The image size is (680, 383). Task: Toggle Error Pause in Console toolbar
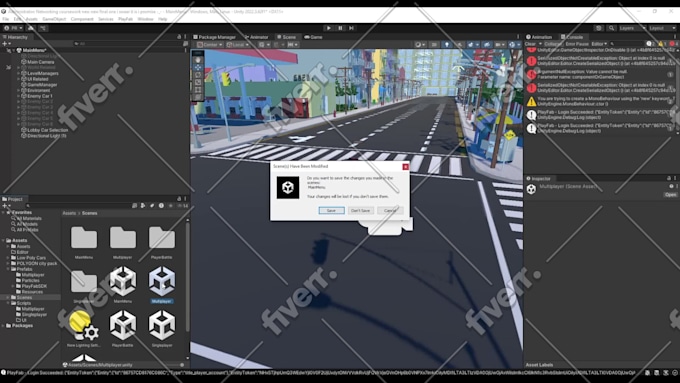pos(577,44)
